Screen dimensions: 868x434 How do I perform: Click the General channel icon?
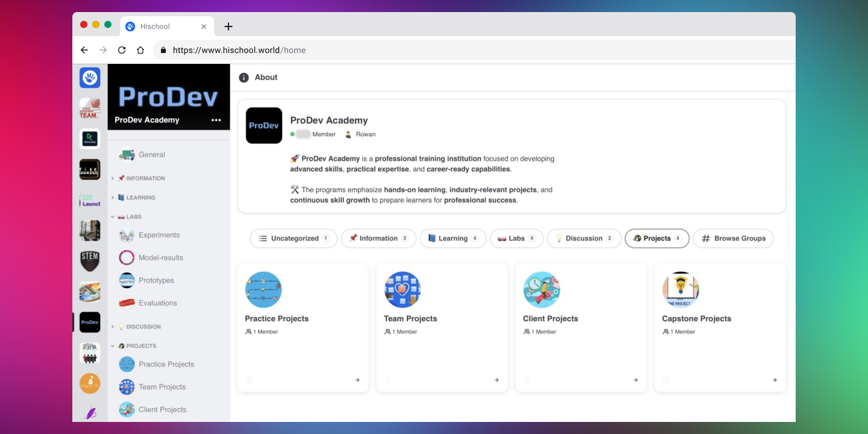click(127, 154)
